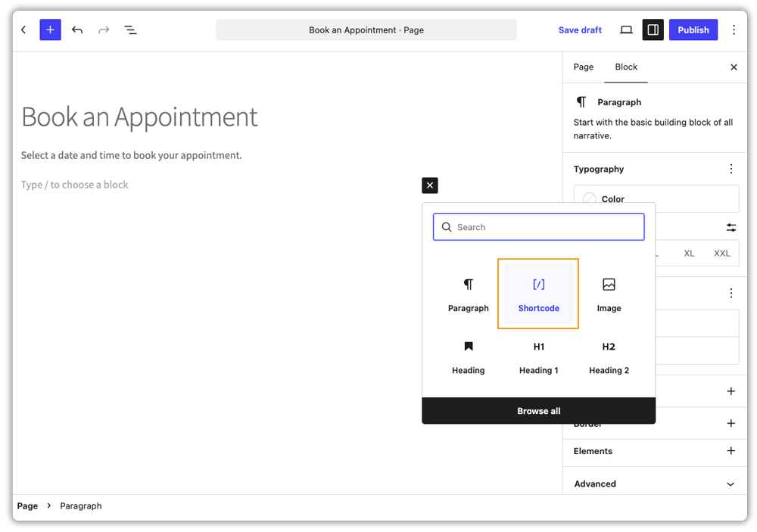Expand the Advanced section
The width and height of the screenshot is (757, 532).
click(x=655, y=484)
